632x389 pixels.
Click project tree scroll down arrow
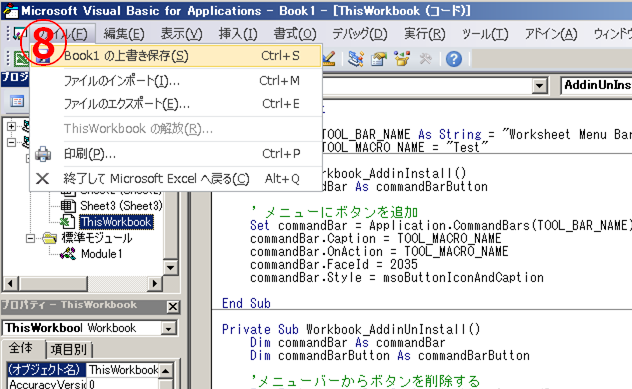pyautogui.click(x=170, y=268)
